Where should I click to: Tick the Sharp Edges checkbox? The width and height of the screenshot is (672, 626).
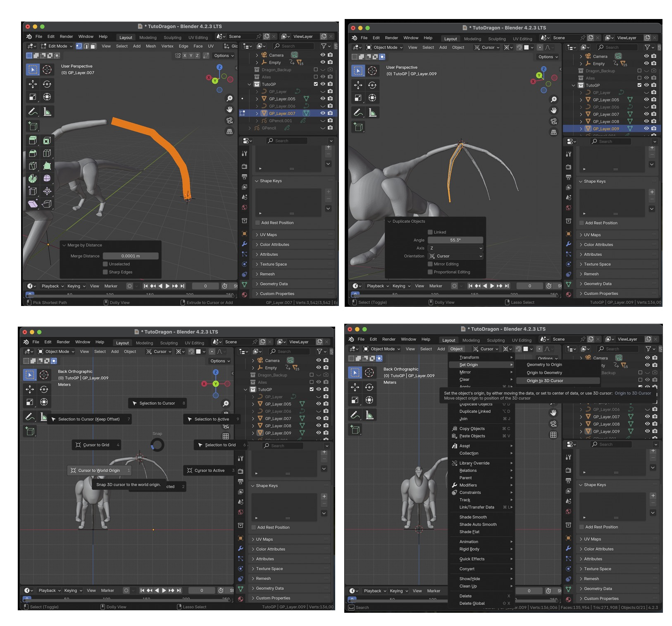[105, 272]
